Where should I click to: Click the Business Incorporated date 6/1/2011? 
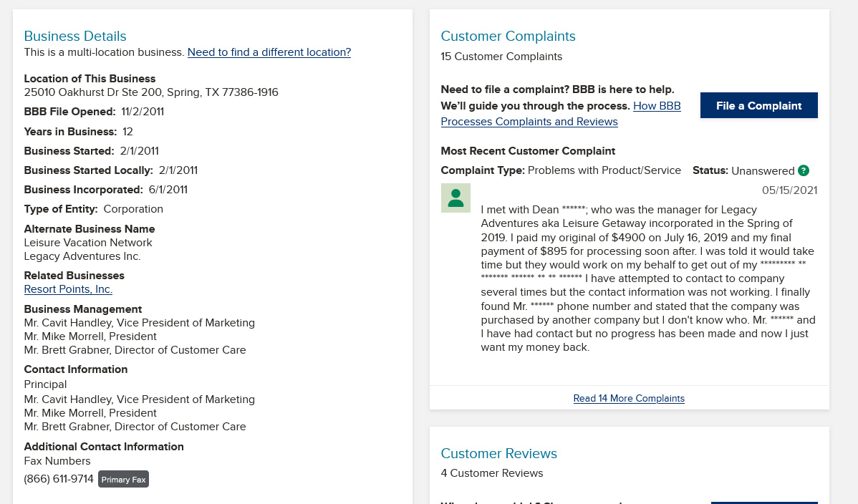tap(168, 190)
